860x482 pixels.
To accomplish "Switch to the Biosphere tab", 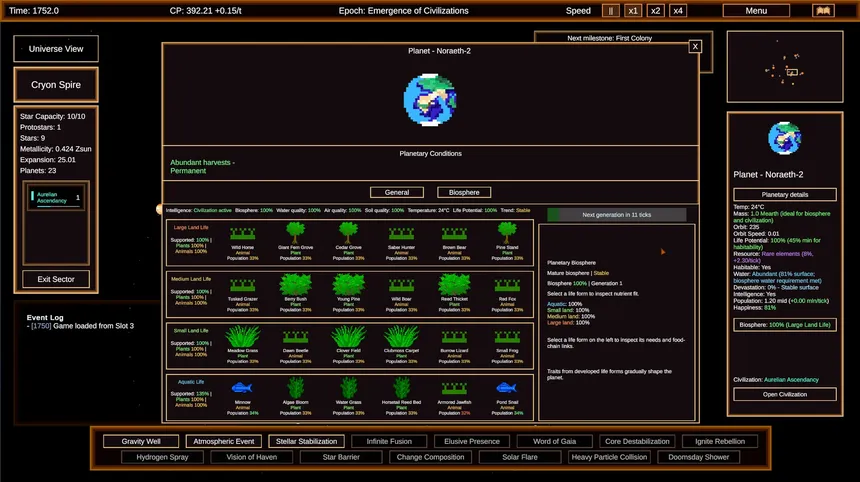I will coord(464,192).
